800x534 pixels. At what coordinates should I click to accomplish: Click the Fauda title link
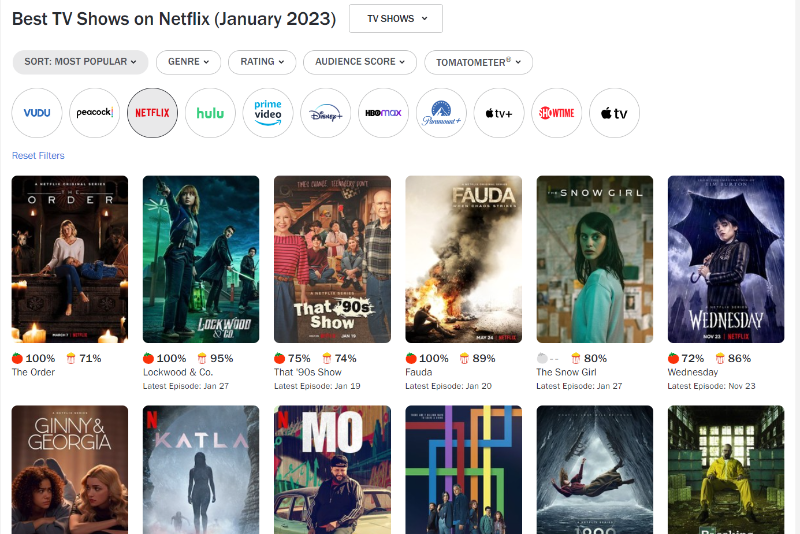point(418,372)
